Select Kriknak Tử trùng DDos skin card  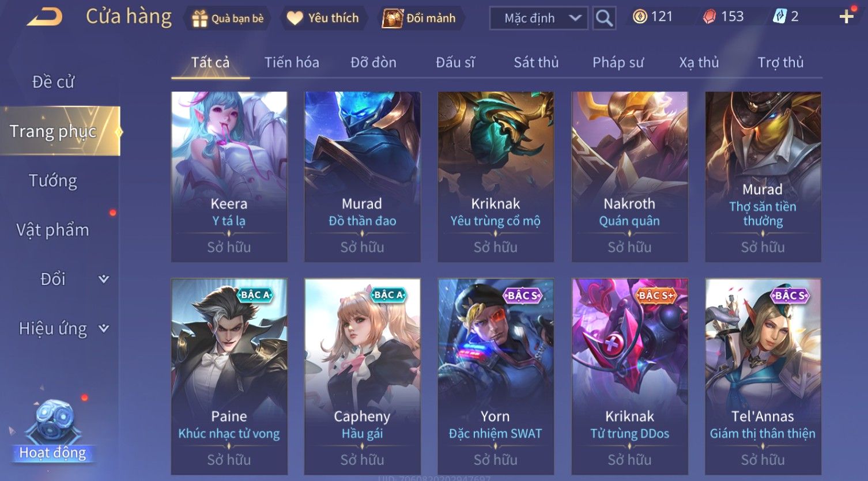[629, 376]
